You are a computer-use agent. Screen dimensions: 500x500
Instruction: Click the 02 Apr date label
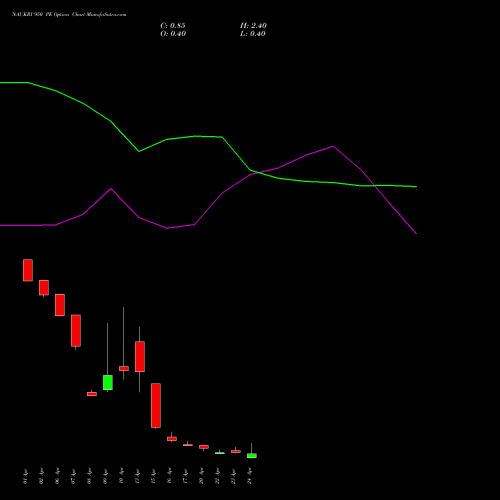42,476
